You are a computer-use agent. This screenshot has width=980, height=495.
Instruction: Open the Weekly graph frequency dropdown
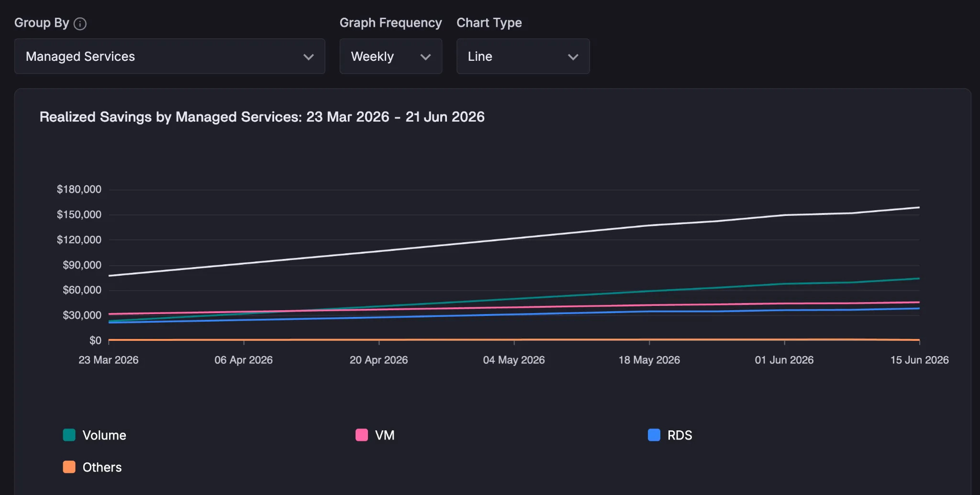(390, 56)
